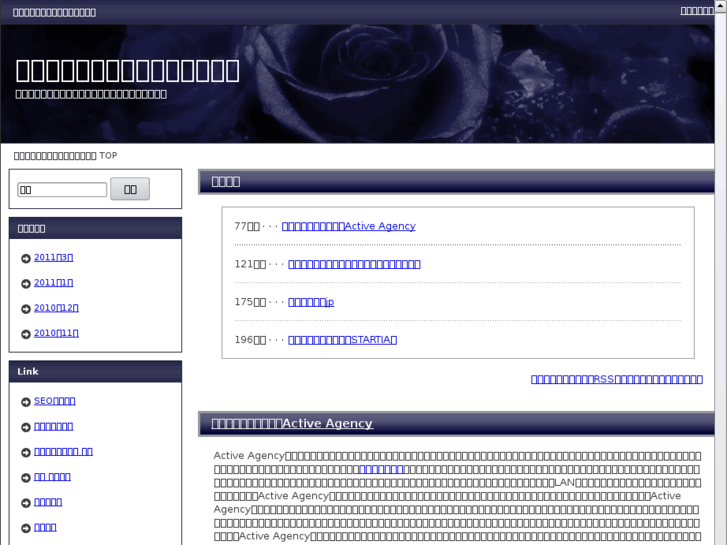Click the subtitle line under the banner title

pyautogui.click(x=91, y=95)
